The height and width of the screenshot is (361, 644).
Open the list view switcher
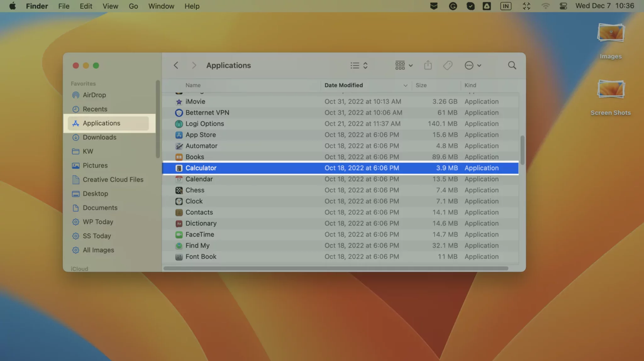pos(359,65)
